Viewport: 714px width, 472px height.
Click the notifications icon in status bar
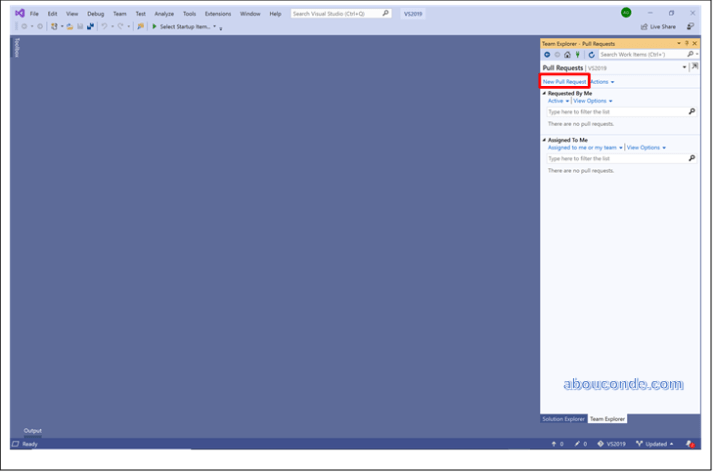(x=690, y=444)
